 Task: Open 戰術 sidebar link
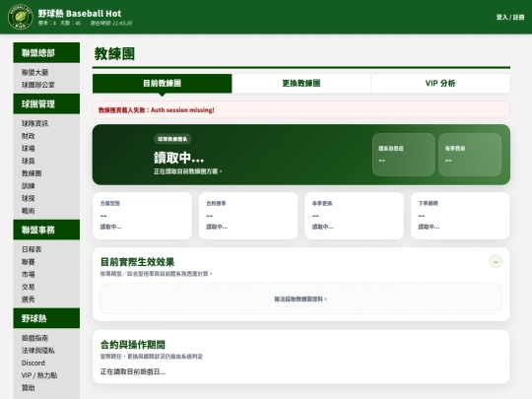(x=29, y=211)
